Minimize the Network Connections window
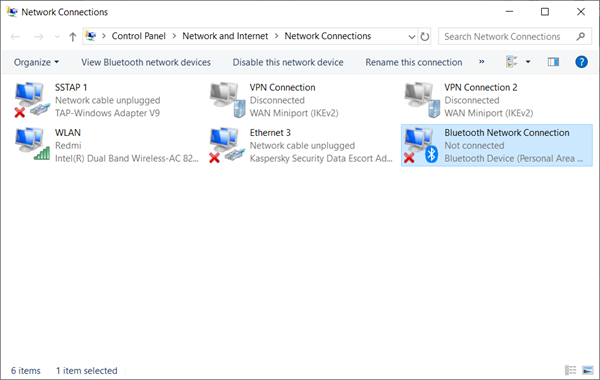The width and height of the screenshot is (600, 380). click(x=509, y=12)
